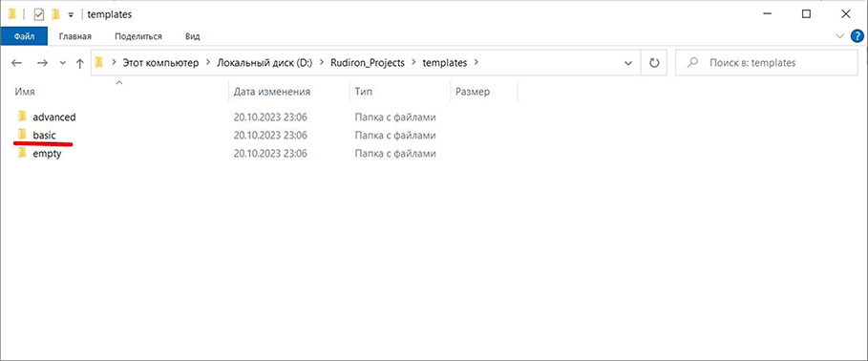This screenshot has width=868, height=361.
Task: Open the recent locations dropdown arrow
Action: [x=63, y=63]
